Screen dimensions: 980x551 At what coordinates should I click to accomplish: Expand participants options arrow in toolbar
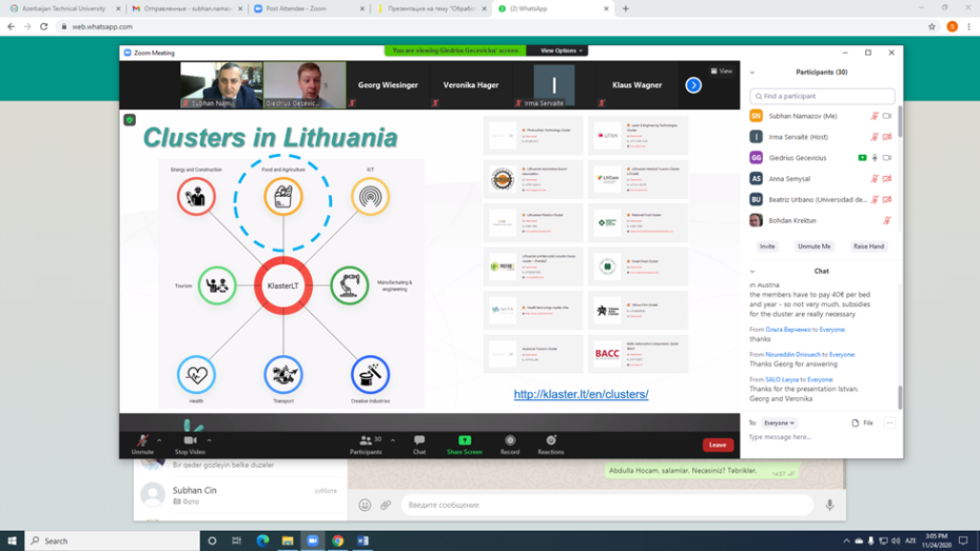click(x=392, y=440)
